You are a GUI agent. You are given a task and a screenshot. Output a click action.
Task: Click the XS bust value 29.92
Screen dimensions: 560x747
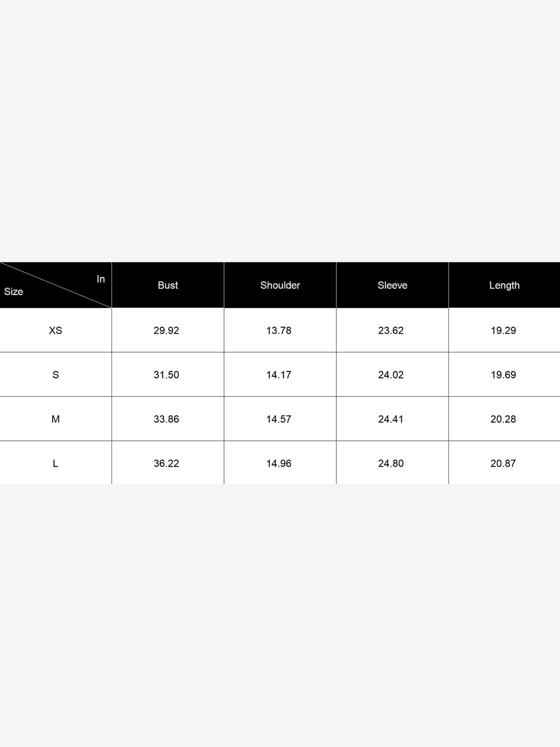[167, 331]
